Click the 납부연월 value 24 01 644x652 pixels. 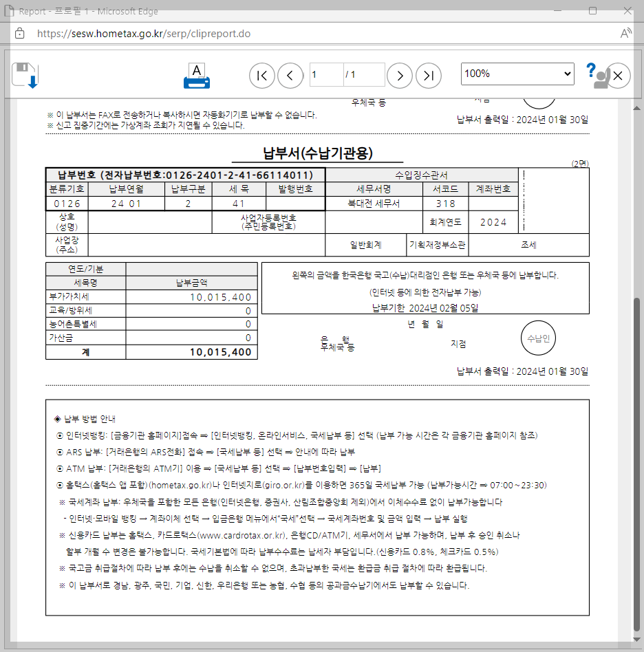click(127, 204)
